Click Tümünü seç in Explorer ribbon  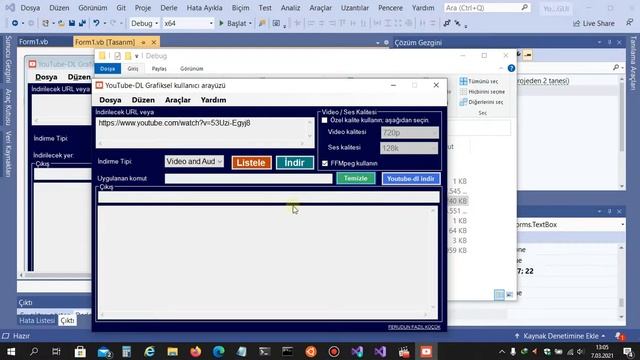pos(479,81)
